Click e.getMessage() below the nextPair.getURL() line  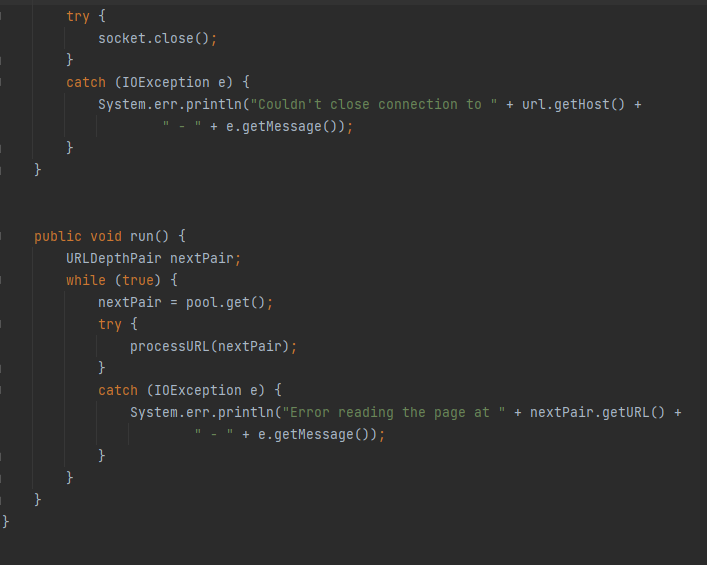point(313,434)
